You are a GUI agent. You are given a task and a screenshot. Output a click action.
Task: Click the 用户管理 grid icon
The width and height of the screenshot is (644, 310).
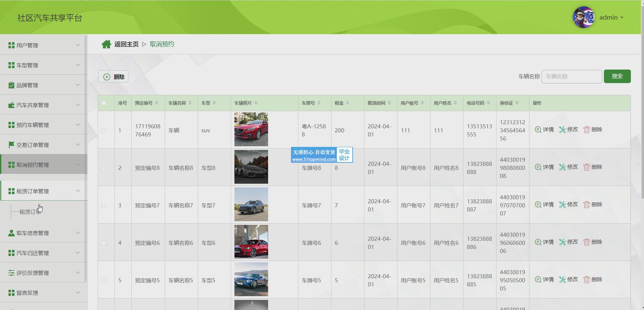click(11, 45)
